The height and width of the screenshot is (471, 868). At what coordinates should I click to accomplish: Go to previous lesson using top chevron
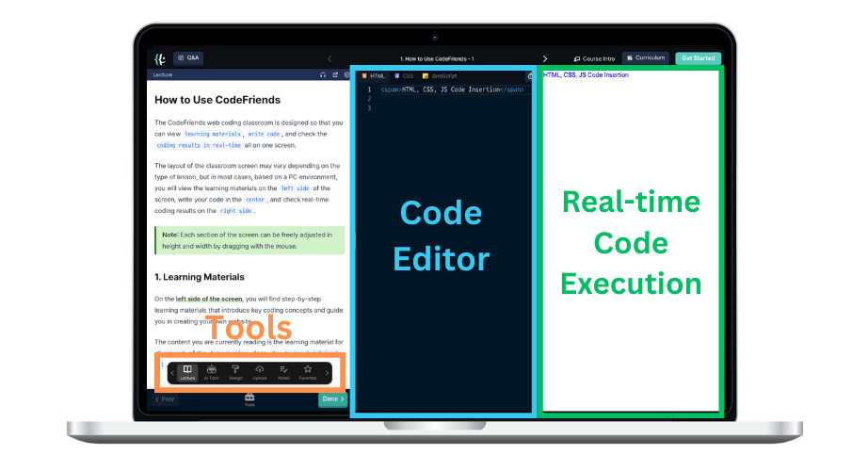pos(330,58)
